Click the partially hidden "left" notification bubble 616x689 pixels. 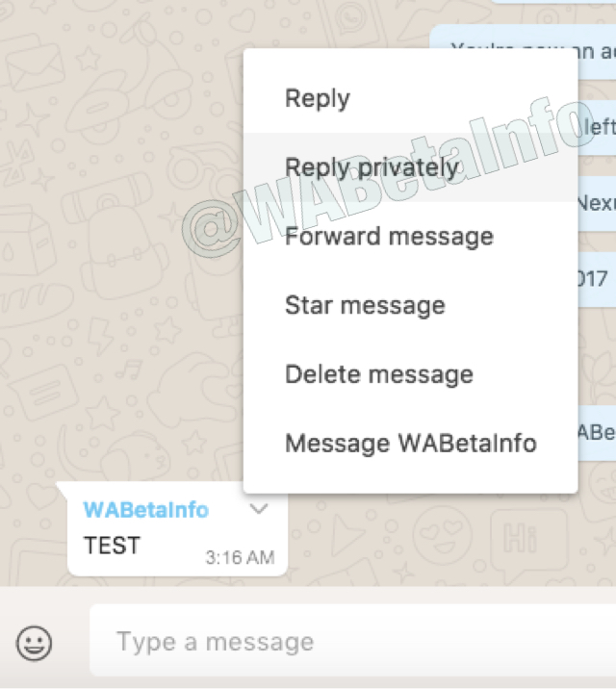[597, 127]
